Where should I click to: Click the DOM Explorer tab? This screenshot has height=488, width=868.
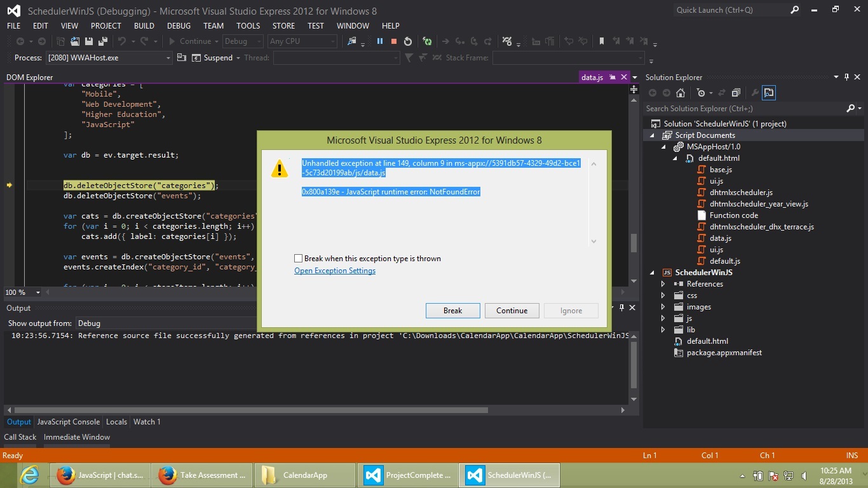[x=30, y=78]
